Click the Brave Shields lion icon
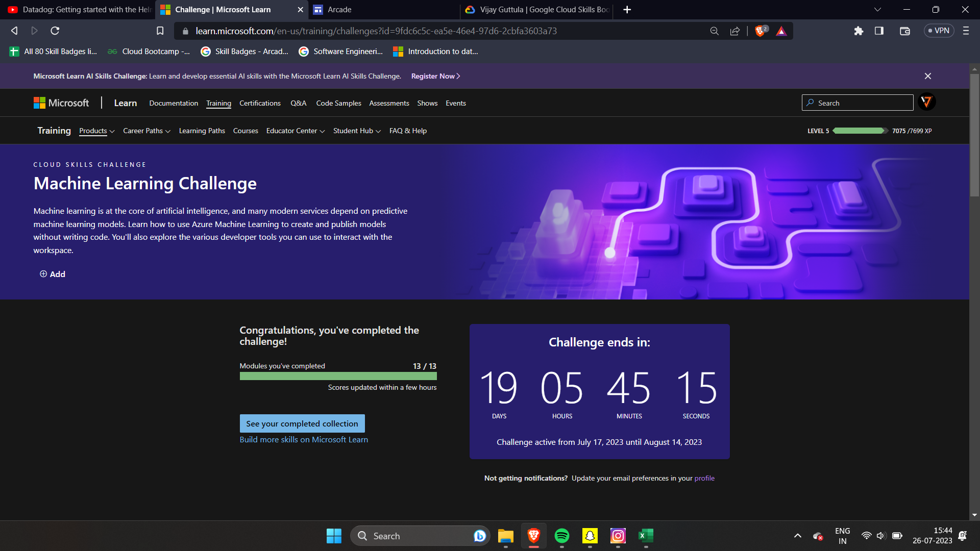Image resolution: width=980 pixels, height=551 pixels. (x=760, y=31)
